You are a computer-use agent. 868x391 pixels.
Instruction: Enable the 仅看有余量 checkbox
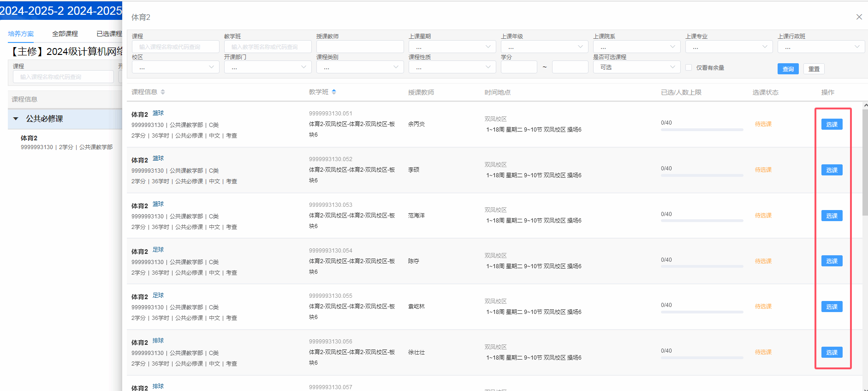[689, 67]
